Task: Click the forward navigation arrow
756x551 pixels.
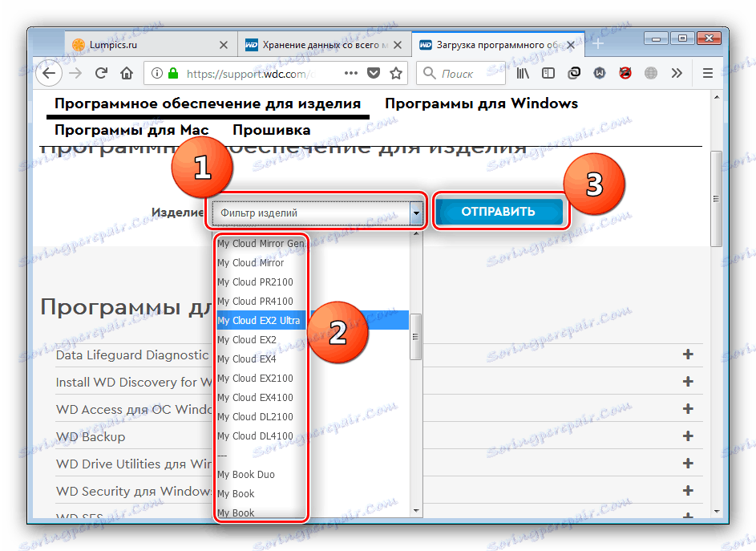Action: 75,73
